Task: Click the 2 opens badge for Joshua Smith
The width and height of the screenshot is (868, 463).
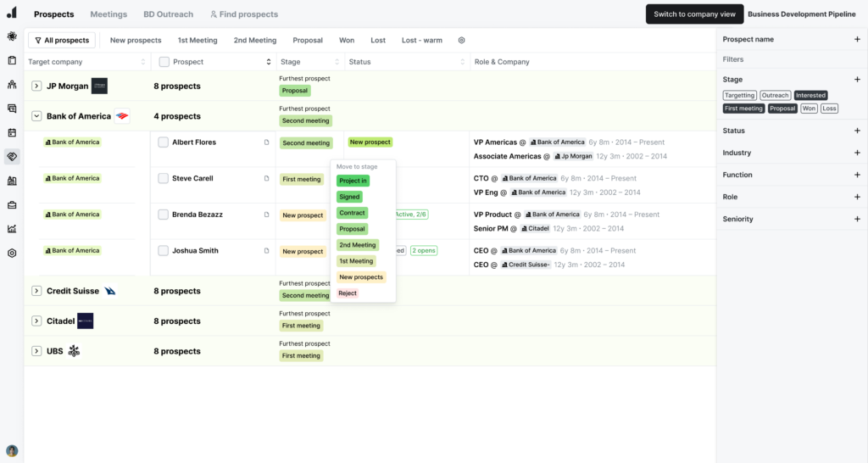Action: (424, 250)
